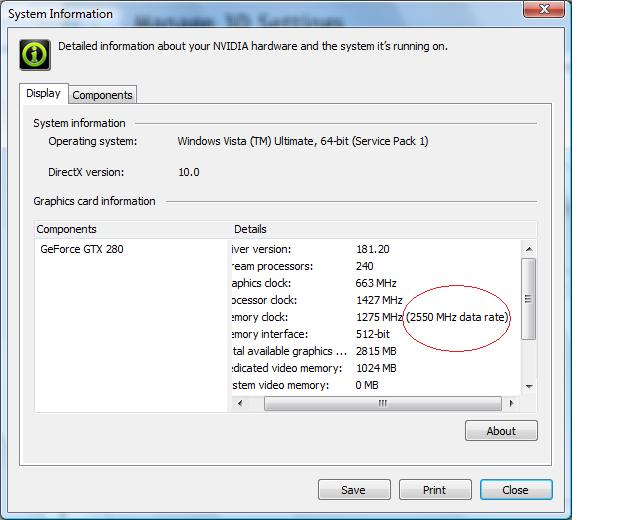Screen dimensions: 640x520
Task: Close the System Information dialog
Action: click(516, 489)
